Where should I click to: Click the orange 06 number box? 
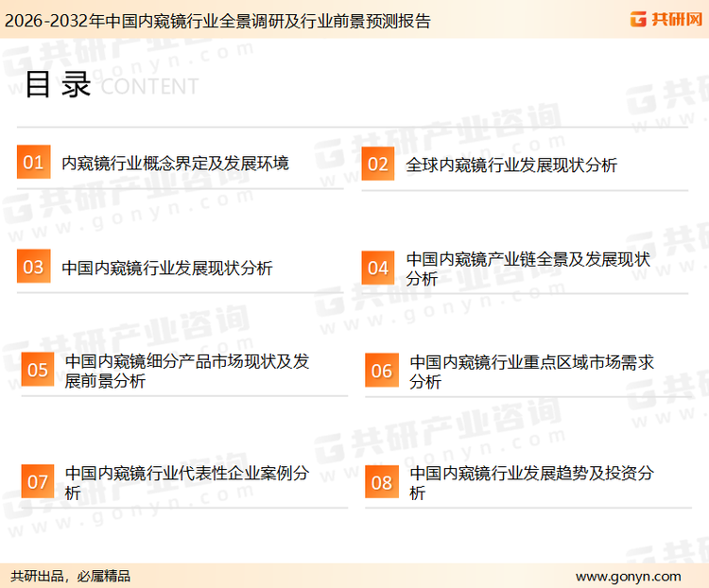click(x=382, y=371)
